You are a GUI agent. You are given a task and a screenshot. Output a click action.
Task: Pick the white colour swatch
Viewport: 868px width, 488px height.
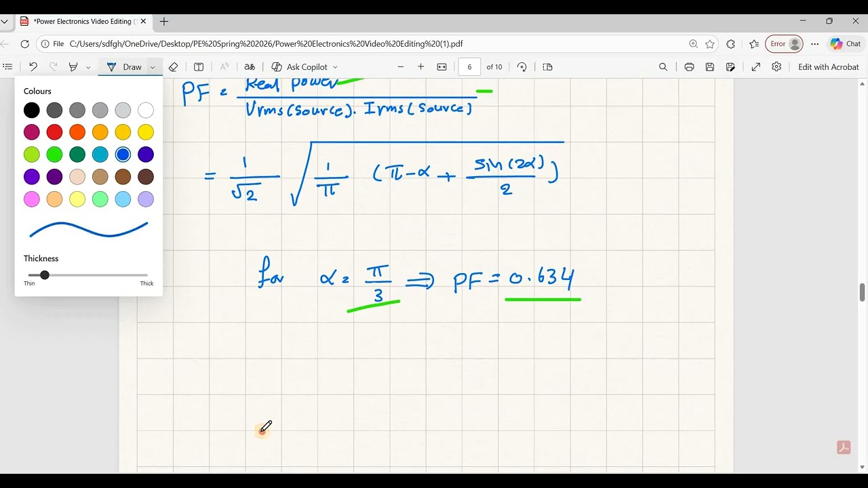146,110
